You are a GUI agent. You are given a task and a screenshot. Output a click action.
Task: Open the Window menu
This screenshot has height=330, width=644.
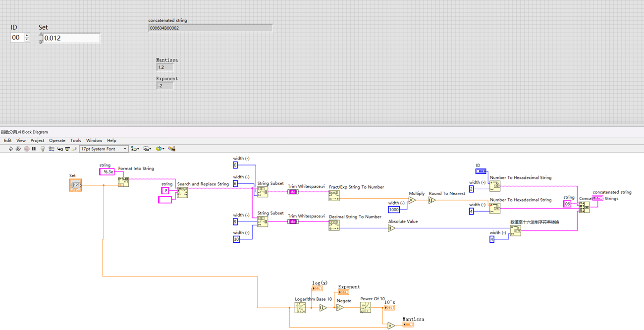pyautogui.click(x=94, y=141)
